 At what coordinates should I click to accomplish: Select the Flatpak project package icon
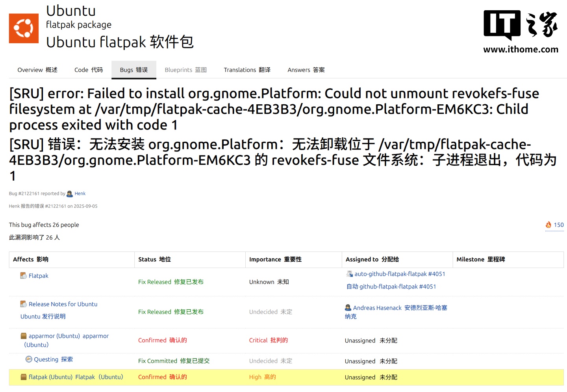click(x=23, y=276)
